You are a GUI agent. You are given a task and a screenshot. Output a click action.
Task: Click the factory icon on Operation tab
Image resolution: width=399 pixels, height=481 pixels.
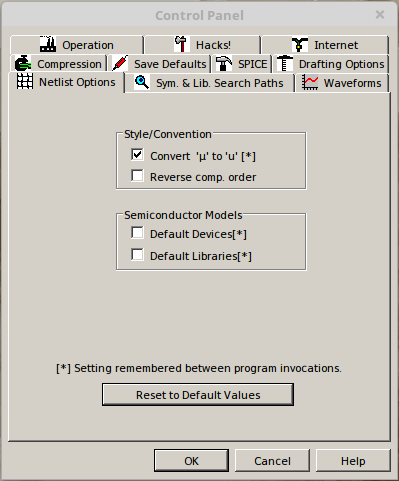click(48, 44)
